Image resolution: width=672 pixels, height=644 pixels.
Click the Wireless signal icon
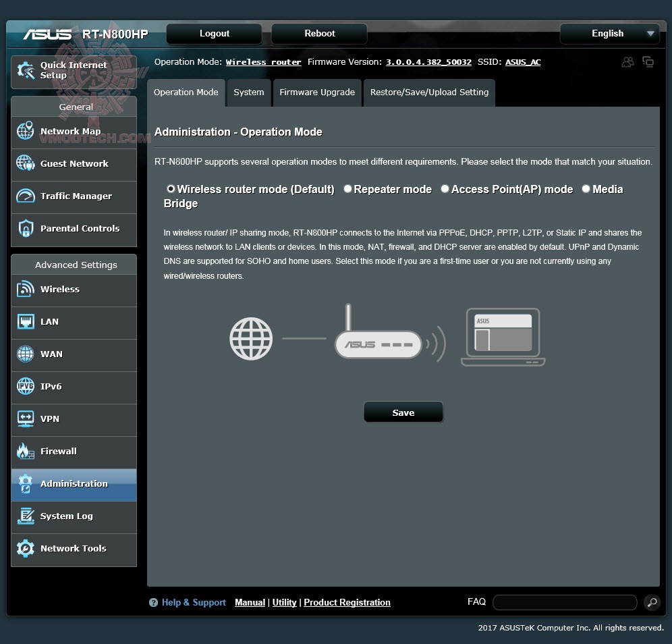[25, 289]
